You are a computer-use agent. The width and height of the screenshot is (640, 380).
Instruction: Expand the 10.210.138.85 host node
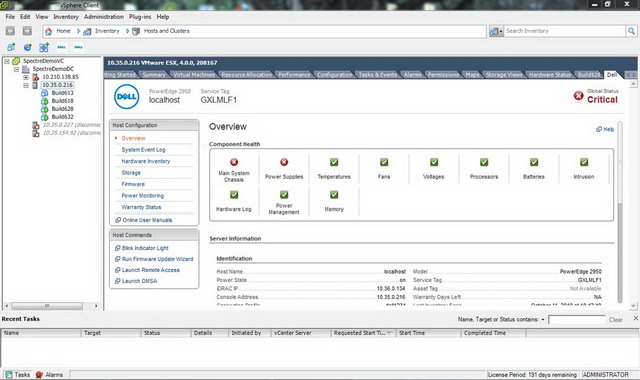[26, 77]
